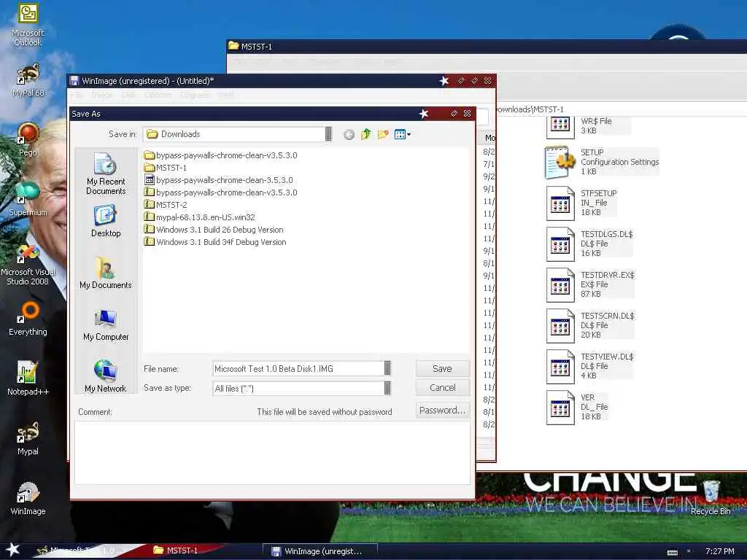Image resolution: width=747 pixels, height=560 pixels.
Task: Go to My Documents in places bar
Action: tap(106, 273)
